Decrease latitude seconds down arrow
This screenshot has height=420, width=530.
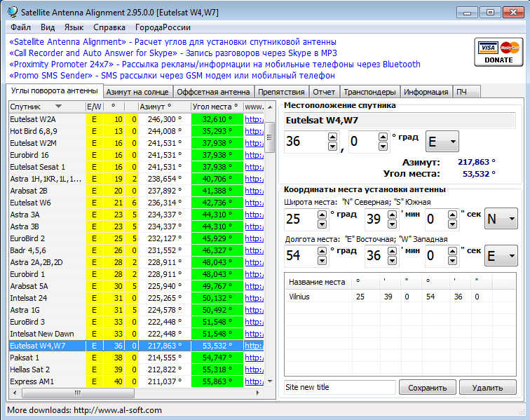452,224
